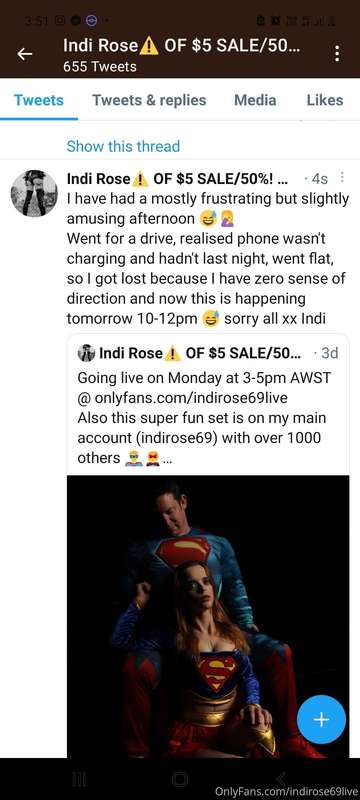Switch to the Tweets tab
This screenshot has width=360, height=800.
[x=39, y=100]
